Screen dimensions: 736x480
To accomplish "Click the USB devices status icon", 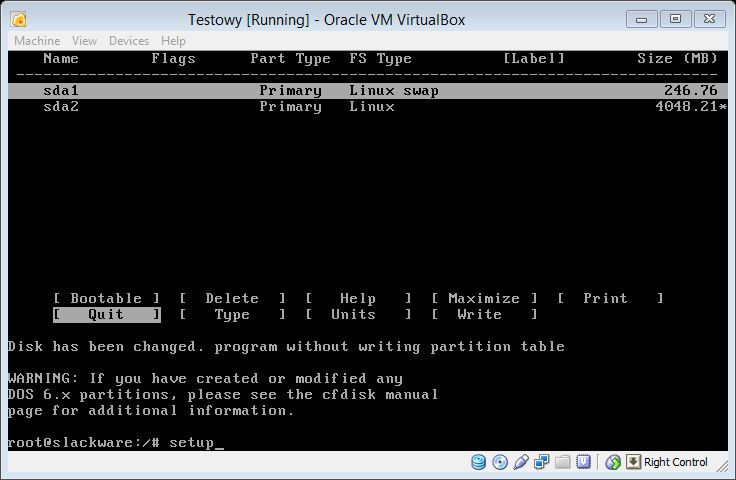I will point(521,462).
